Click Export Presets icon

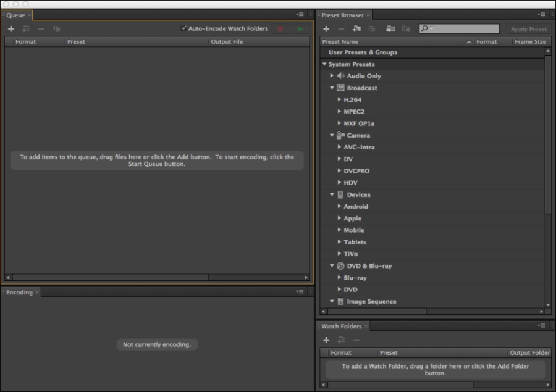pos(406,29)
